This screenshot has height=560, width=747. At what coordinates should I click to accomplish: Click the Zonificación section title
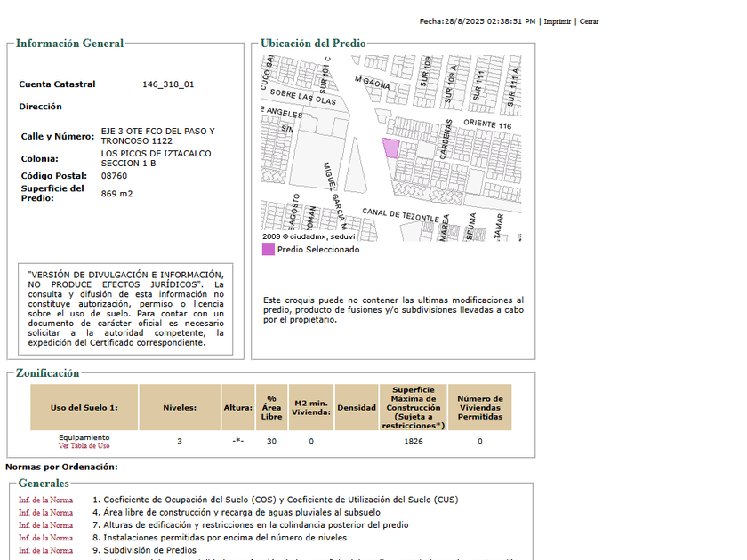(x=48, y=372)
